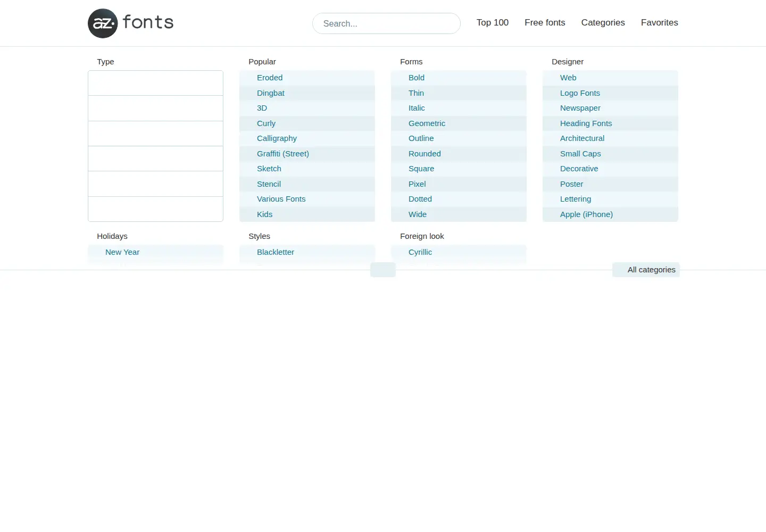Screen dimensions: 766x532
Task: Browse Logo Fonts category
Action: pyautogui.click(x=610, y=93)
